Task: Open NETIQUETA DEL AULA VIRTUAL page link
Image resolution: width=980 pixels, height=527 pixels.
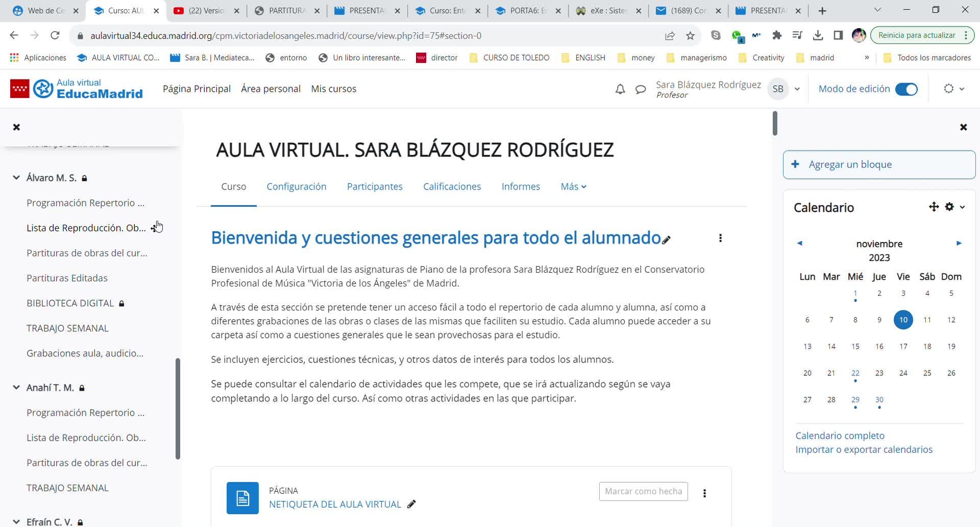Action: click(x=335, y=505)
